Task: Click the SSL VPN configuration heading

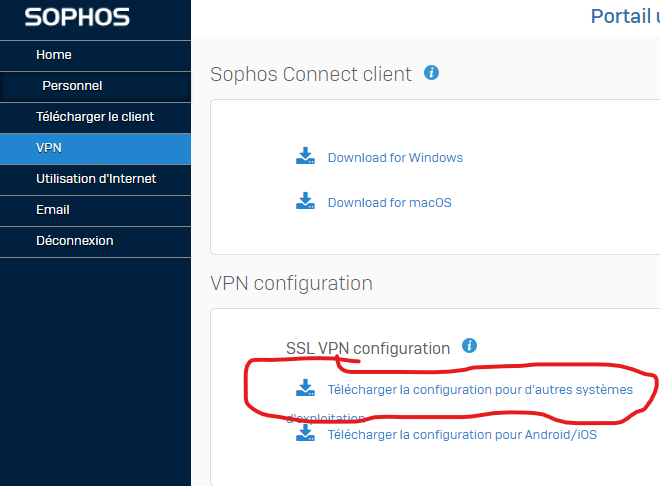Action: pos(368,348)
